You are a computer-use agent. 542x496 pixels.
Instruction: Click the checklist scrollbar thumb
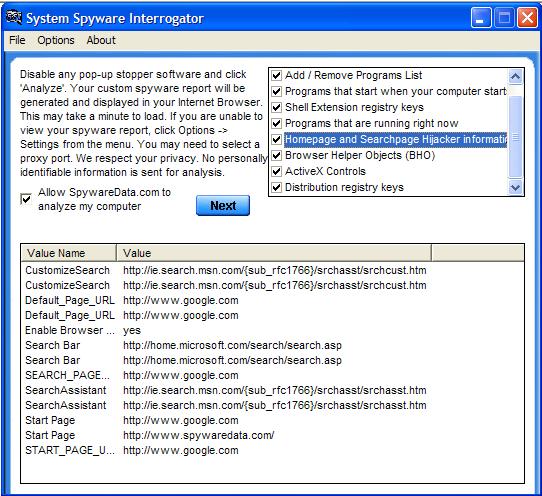pos(515,137)
